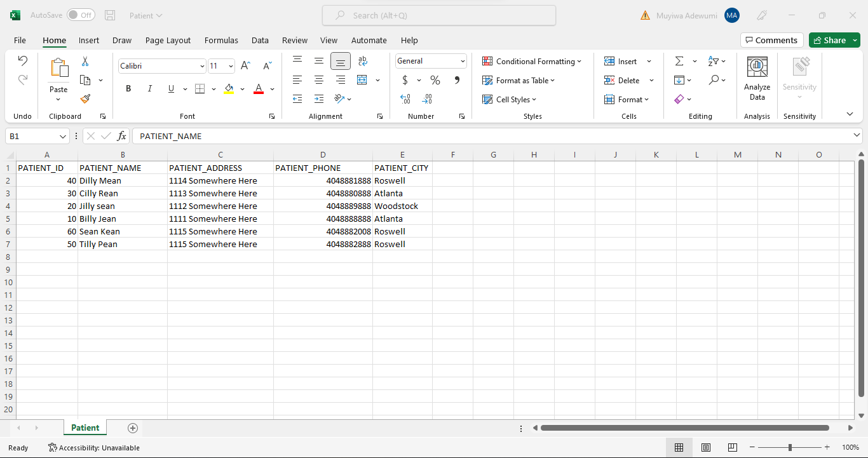868x458 pixels.
Task: Apply Comma Style format
Action: pos(457,80)
